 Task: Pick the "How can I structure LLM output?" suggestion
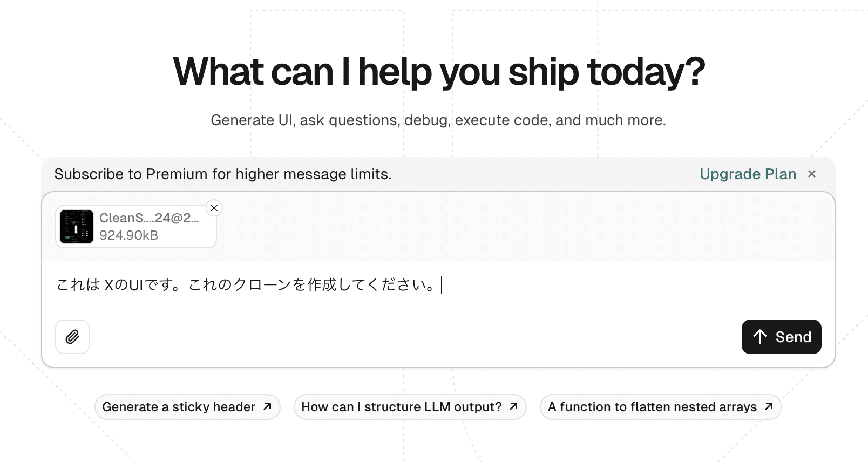pyautogui.click(x=402, y=407)
